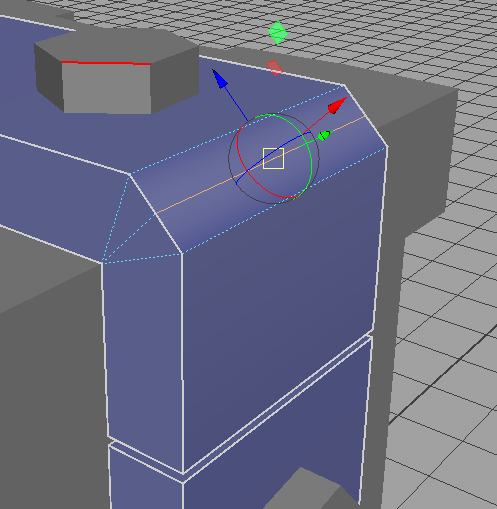The image size is (497, 509).
Task: Click the corner vertex where the dashed cyan lines converge
Action: coord(103,262)
